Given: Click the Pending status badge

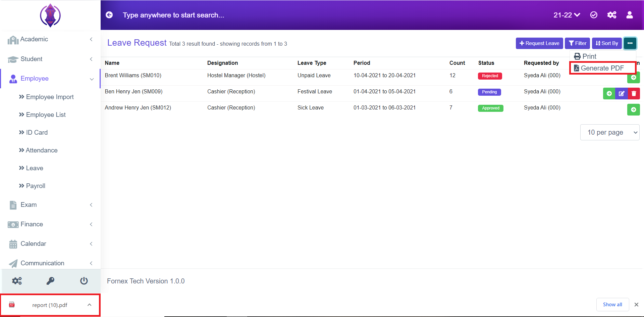Looking at the screenshot, I should (x=489, y=92).
